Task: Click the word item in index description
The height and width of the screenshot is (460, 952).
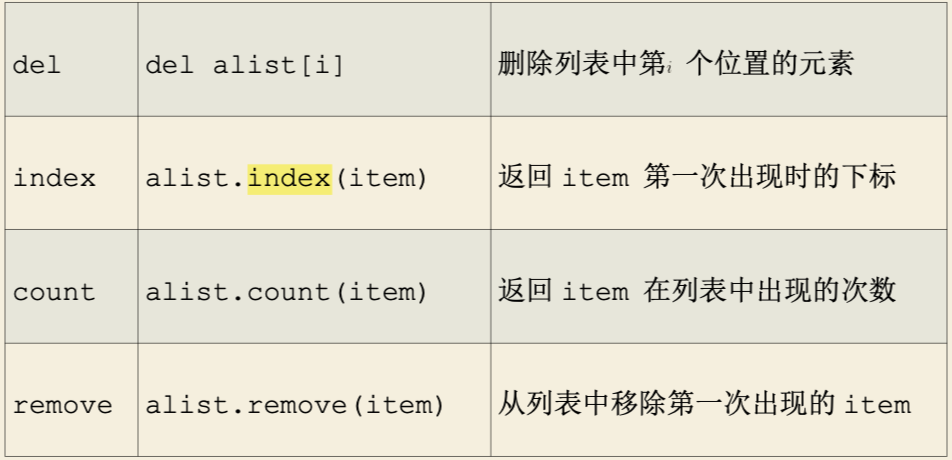Action: click(x=596, y=178)
